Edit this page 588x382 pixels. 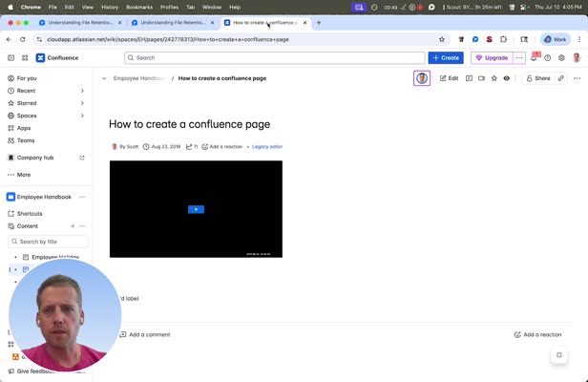[449, 78]
